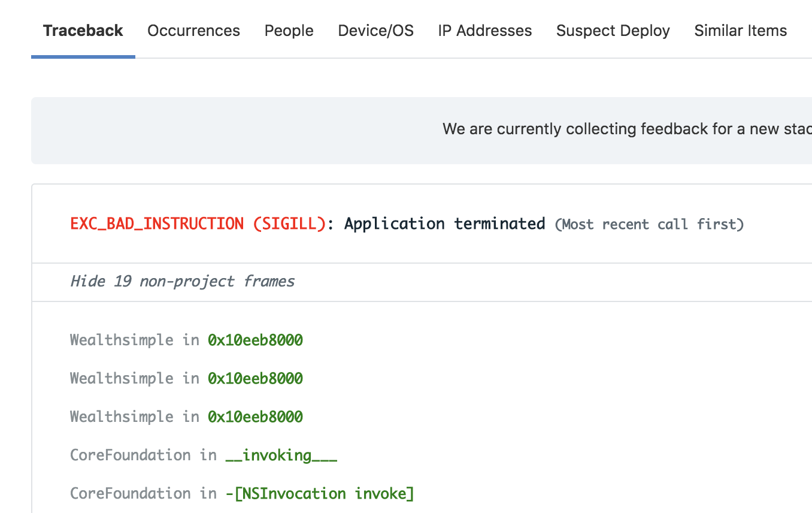
Task: Hide the 19 non-project frames
Action: pyautogui.click(x=182, y=281)
